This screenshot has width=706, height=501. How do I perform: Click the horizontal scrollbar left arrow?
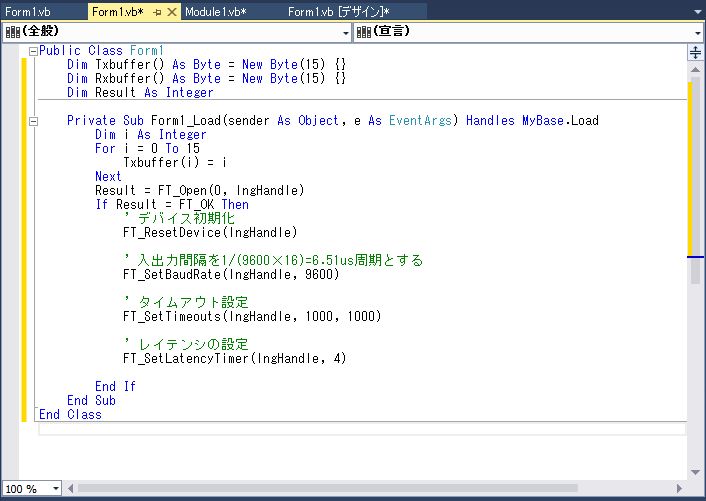click(x=70, y=488)
